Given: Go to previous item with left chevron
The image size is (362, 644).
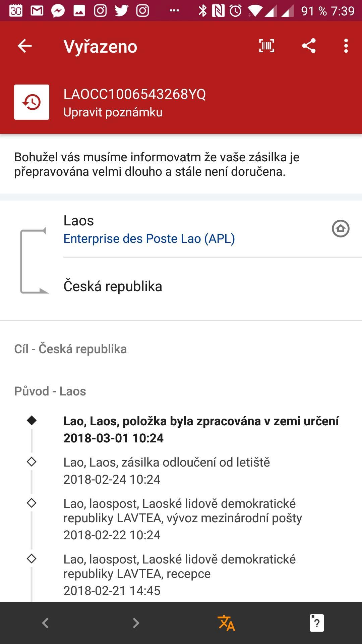Looking at the screenshot, I should pyautogui.click(x=45, y=623).
